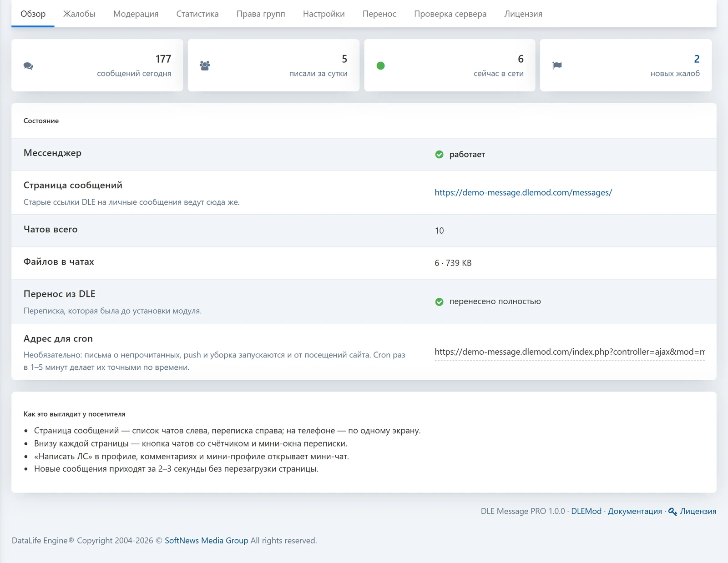Select the Лицензия tab
Viewport: 728px width, 563px height.
(523, 14)
